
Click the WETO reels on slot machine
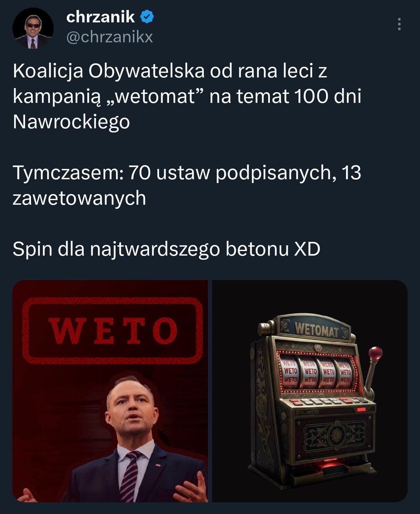[316, 374]
